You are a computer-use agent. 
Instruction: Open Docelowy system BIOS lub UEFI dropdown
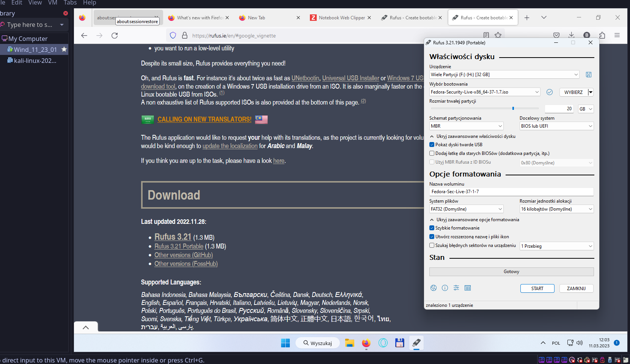[556, 126]
